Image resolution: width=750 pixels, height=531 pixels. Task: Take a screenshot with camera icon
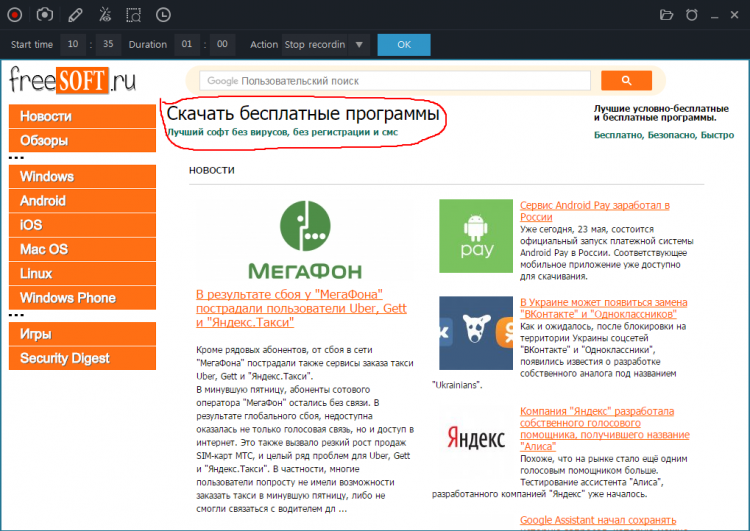point(44,15)
